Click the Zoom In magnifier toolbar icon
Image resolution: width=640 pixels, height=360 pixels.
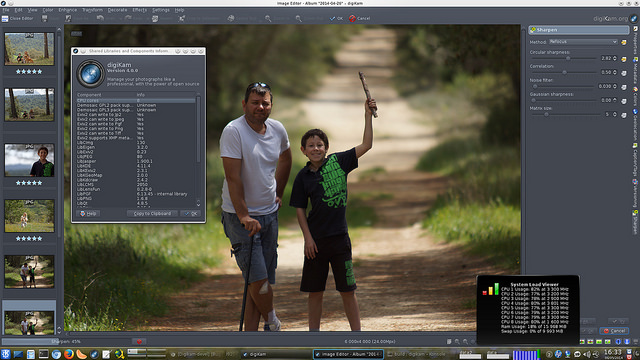(268, 18)
